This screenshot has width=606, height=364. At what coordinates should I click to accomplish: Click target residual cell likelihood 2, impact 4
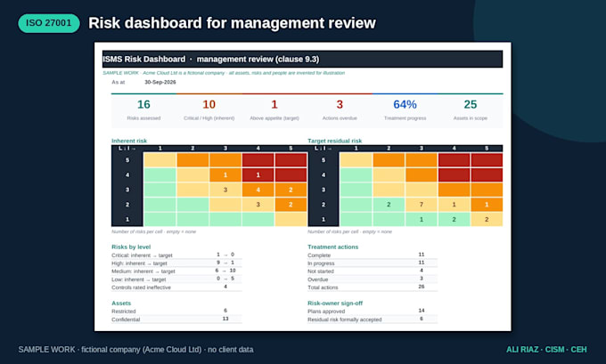coord(454,205)
